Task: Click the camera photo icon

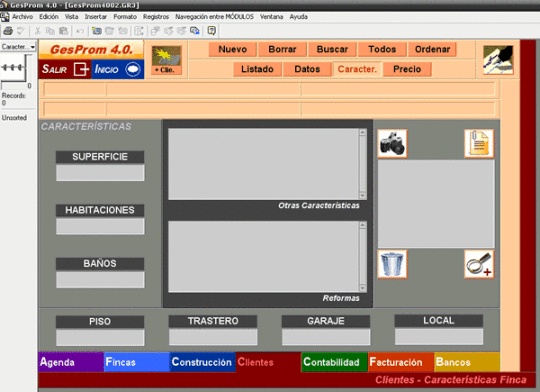Action: coord(392,144)
